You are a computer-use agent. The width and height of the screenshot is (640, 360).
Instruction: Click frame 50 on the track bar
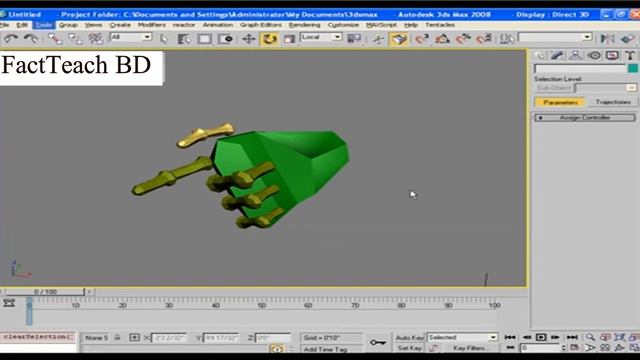click(262, 305)
